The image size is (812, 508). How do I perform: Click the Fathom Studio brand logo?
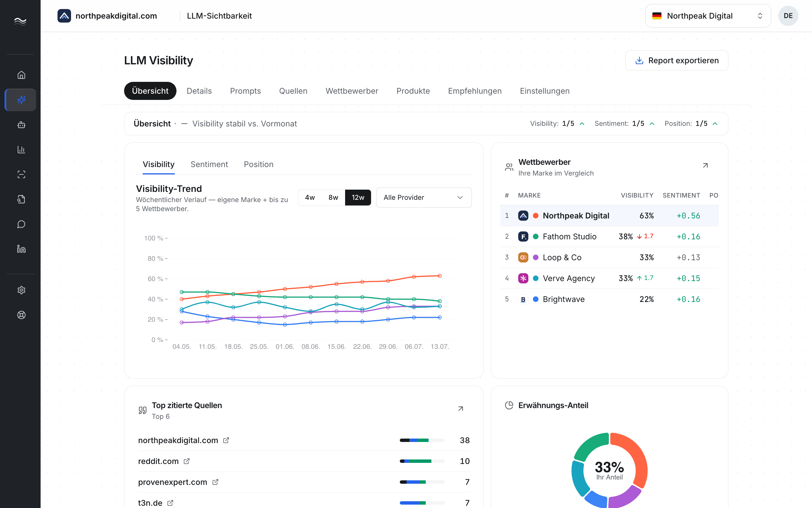click(523, 237)
